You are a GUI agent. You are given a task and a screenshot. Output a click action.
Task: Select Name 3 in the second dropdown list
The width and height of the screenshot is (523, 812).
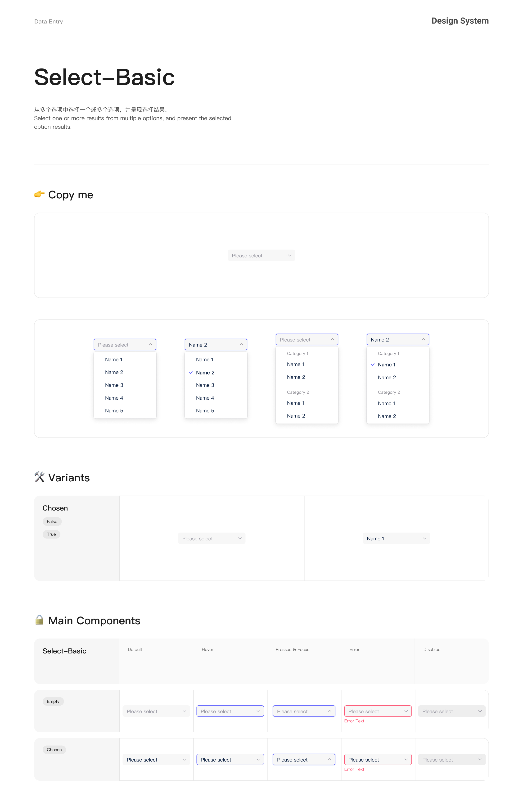point(205,385)
